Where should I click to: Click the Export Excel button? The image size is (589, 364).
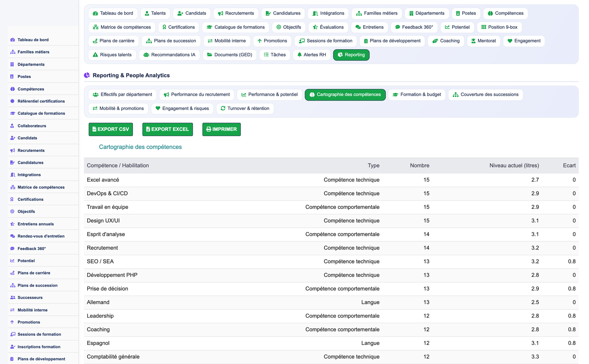point(168,129)
